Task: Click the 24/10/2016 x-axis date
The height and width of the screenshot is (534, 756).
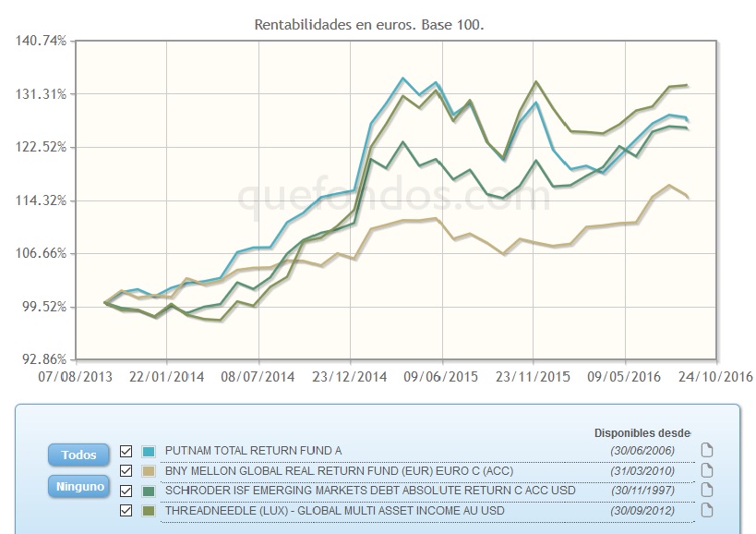Action: click(715, 376)
